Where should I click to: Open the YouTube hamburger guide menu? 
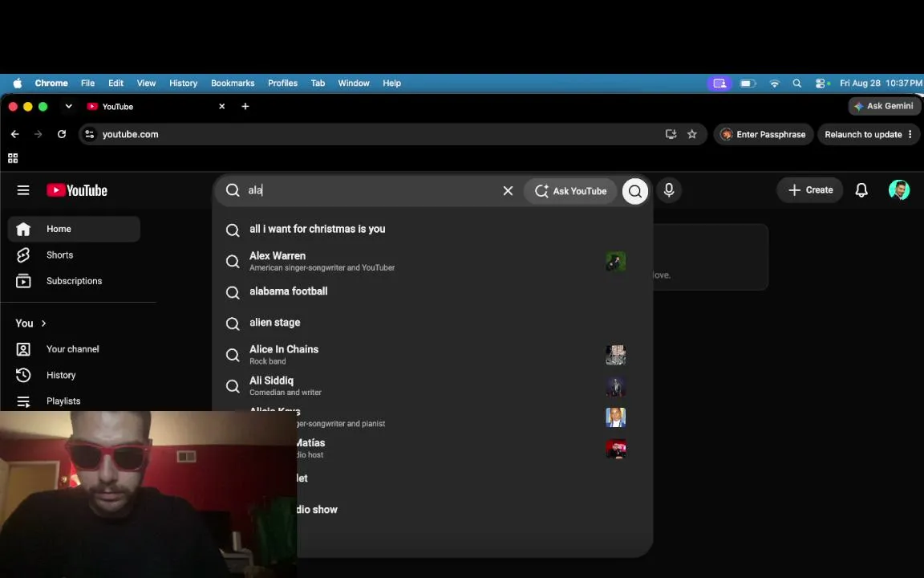click(23, 190)
